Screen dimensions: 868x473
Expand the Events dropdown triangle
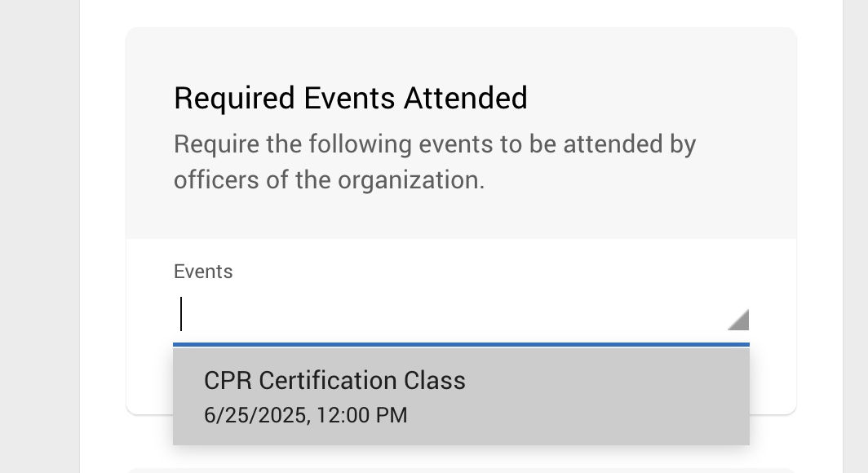[x=738, y=320]
